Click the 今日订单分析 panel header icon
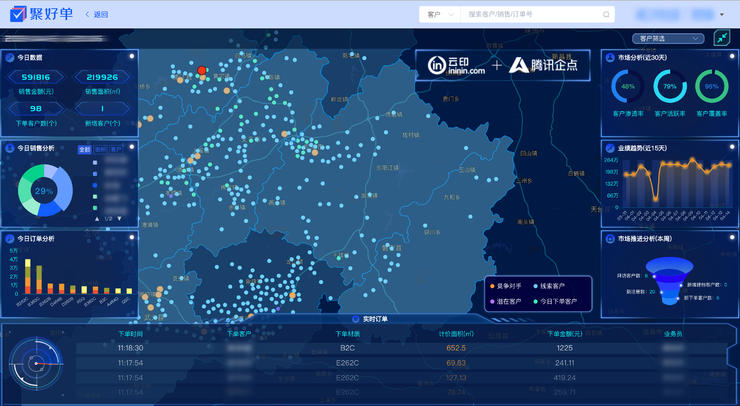740x406 pixels. [x=9, y=238]
